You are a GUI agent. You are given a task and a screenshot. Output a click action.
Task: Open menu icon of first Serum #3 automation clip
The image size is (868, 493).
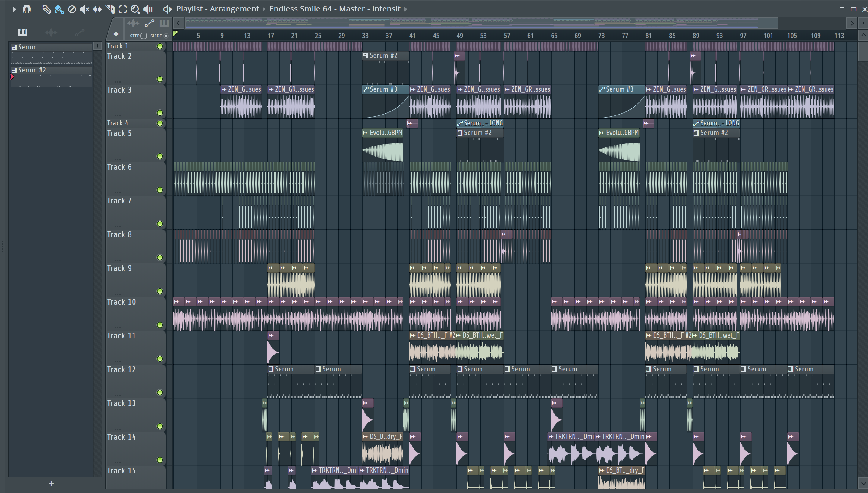coord(365,89)
